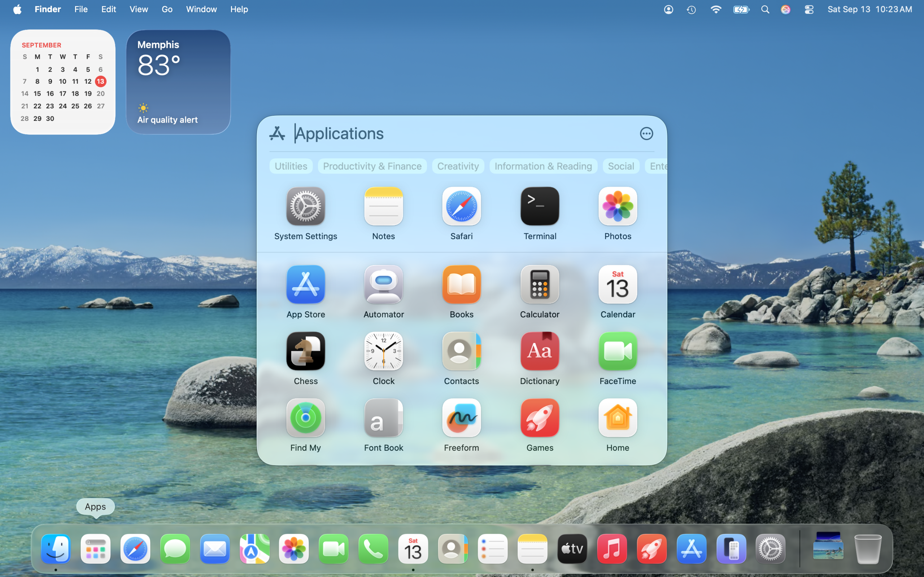The height and width of the screenshot is (577, 924).
Task: Toggle the Wi-Fi menu bar icon
Action: [715, 9]
